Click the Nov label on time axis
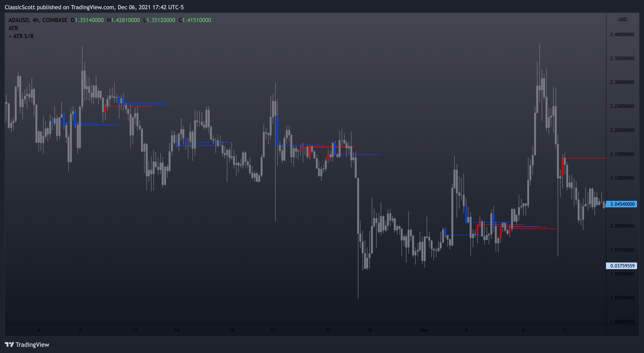The image size is (644, 353). [424, 330]
